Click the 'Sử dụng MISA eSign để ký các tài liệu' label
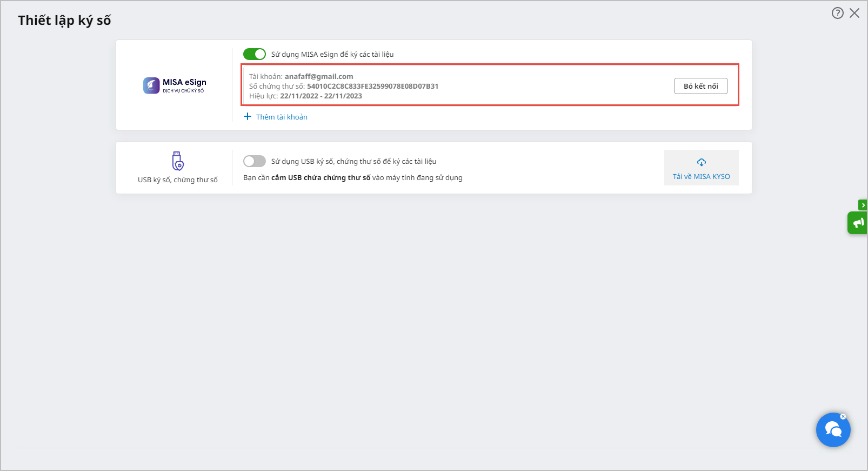Viewport: 868px width, 471px height. click(x=332, y=54)
